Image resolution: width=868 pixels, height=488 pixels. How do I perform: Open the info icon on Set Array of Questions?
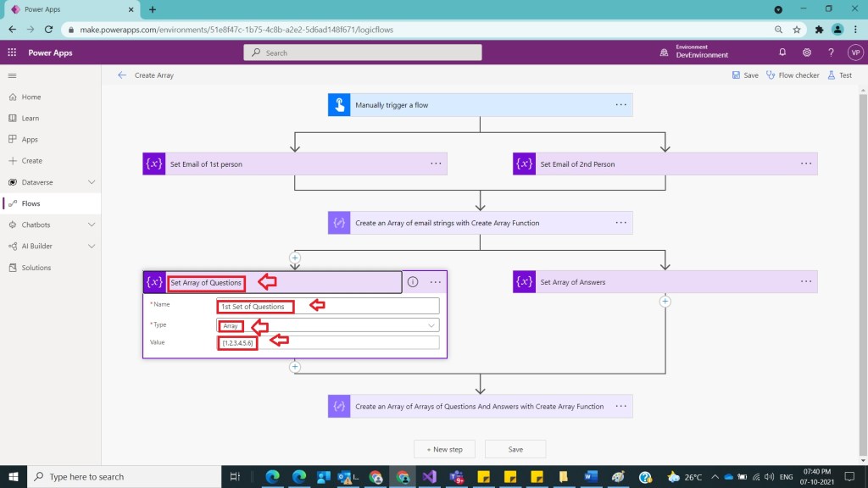413,281
